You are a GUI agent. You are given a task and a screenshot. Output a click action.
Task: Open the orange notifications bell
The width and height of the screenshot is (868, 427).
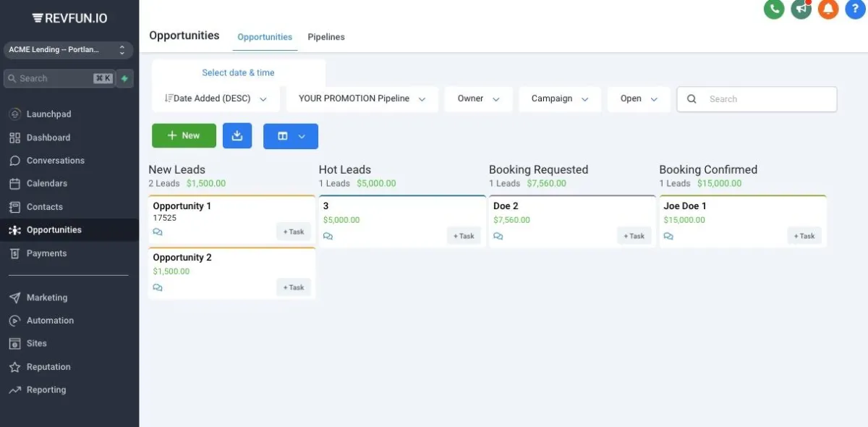828,9
